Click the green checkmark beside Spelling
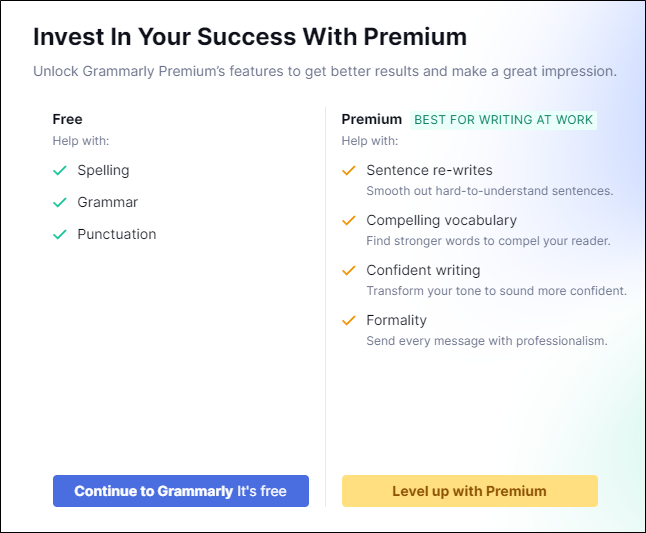The height and width of the screenshot is (533, 646). point(60,170)
